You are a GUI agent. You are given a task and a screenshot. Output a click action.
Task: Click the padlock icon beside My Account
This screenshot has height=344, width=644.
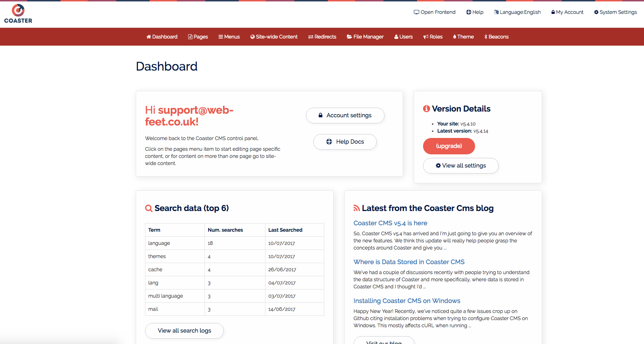click(553, 12)
